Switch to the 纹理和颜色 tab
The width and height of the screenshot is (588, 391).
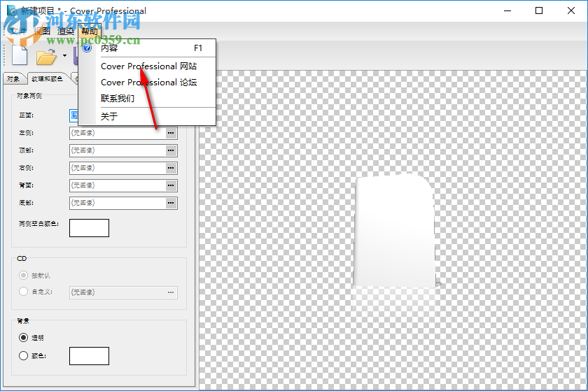pyautogui.click(x=48, y=79)
